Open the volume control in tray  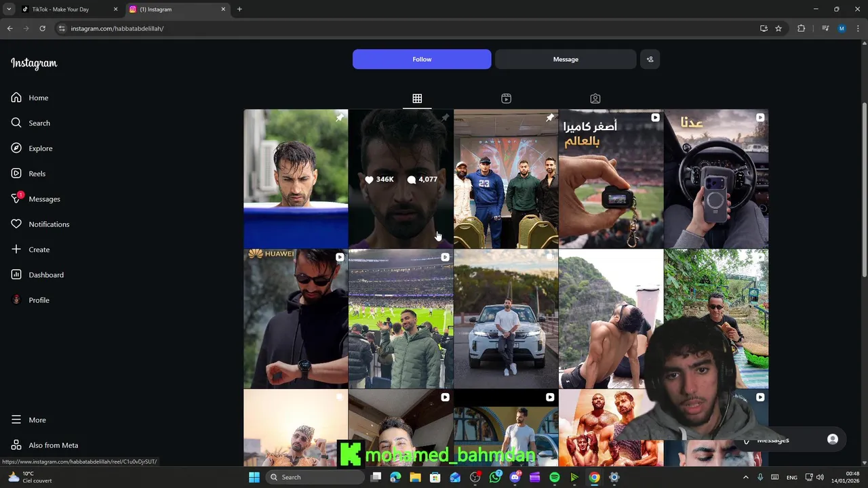point(820,477)
